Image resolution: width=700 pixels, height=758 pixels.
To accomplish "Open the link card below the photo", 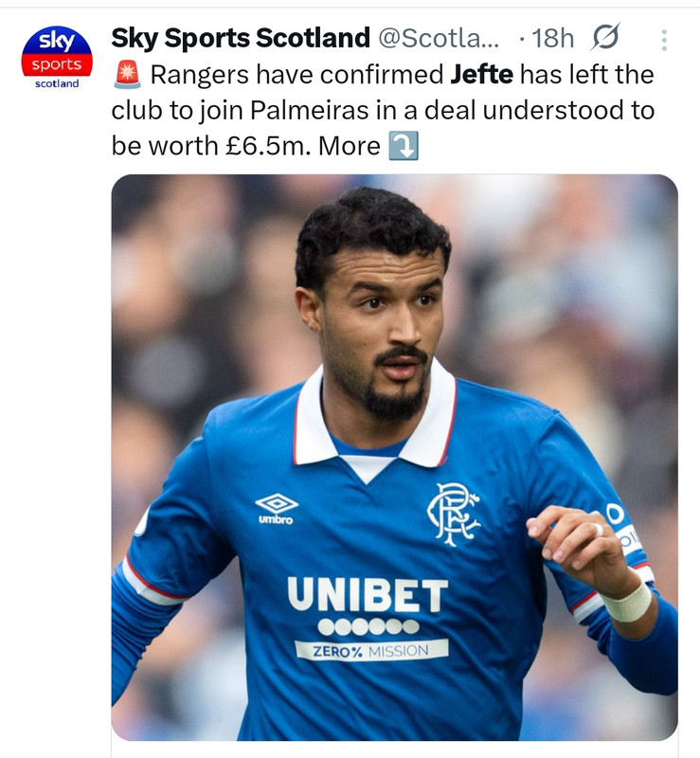I will [x=394, y=749].
